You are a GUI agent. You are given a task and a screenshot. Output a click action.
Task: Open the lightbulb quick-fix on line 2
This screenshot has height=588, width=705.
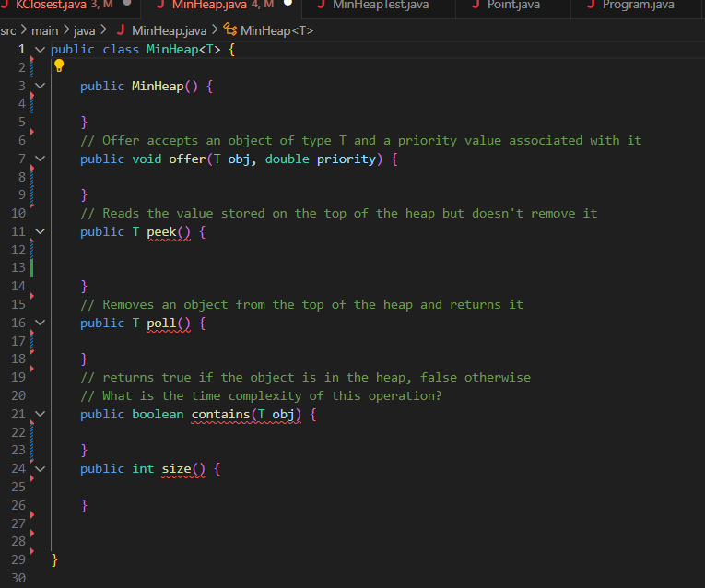click(x=59, y=65)
